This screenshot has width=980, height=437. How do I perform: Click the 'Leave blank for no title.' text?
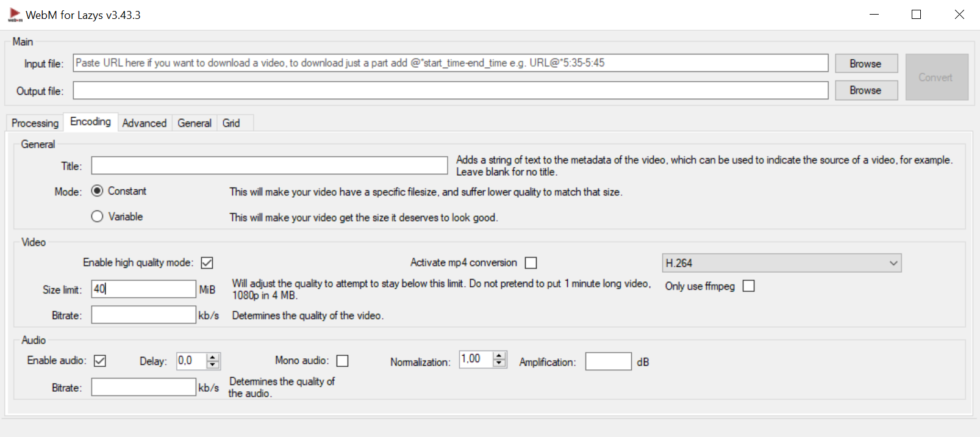[507, 172]
